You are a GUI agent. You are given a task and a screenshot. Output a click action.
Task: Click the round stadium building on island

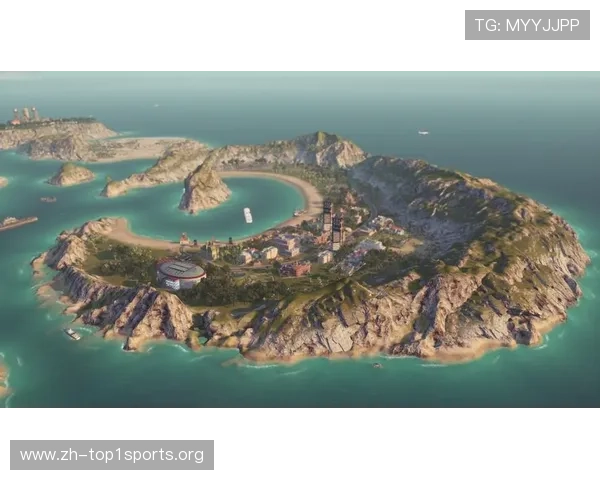coord(181,272)
